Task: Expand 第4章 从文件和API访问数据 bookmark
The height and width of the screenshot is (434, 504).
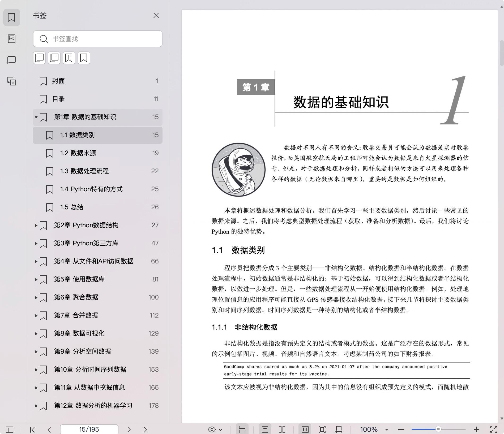Action: coord(36,261)
